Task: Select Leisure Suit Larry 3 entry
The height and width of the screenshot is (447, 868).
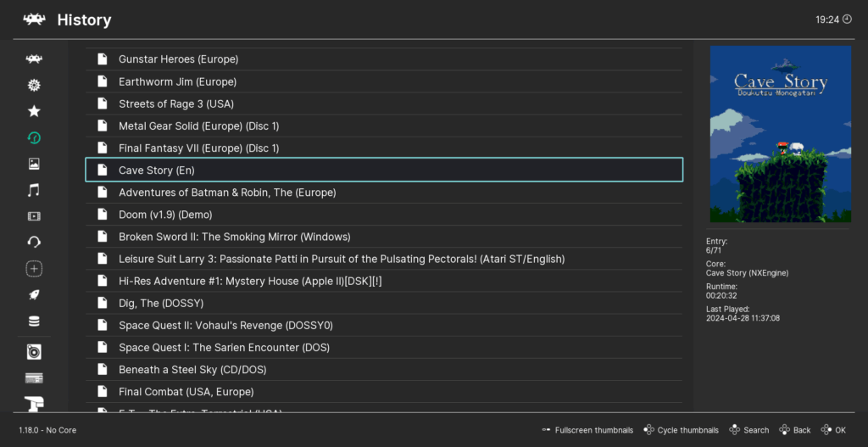Action: pos(384,259)
